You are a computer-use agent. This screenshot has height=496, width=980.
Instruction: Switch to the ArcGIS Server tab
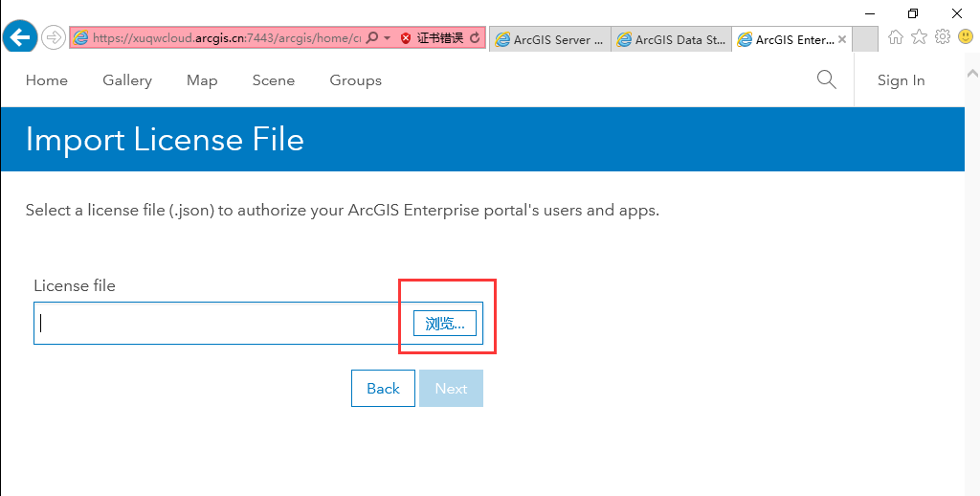pyautogui.click(x=550, y=39)
